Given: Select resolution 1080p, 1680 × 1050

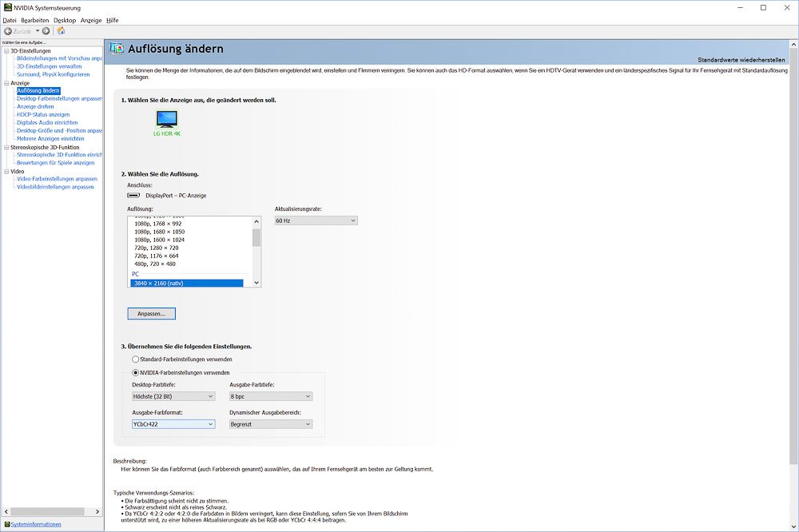Looking at the screenshot, I should point(160,232).
